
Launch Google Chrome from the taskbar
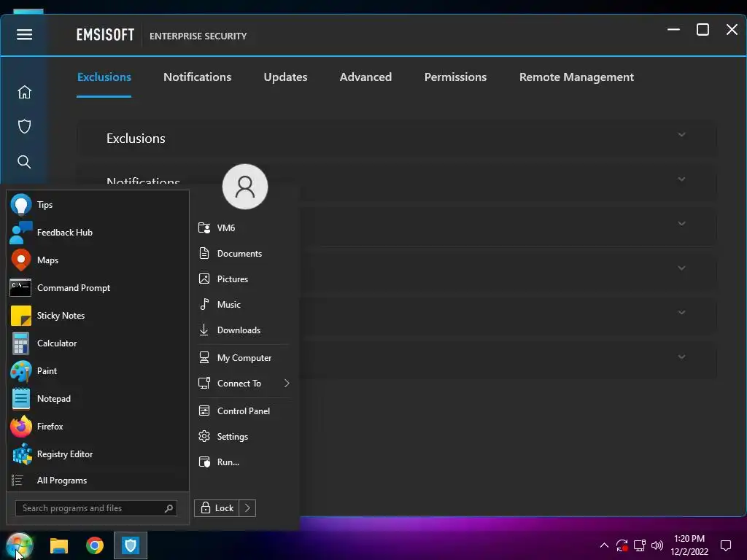pos(95,545)
